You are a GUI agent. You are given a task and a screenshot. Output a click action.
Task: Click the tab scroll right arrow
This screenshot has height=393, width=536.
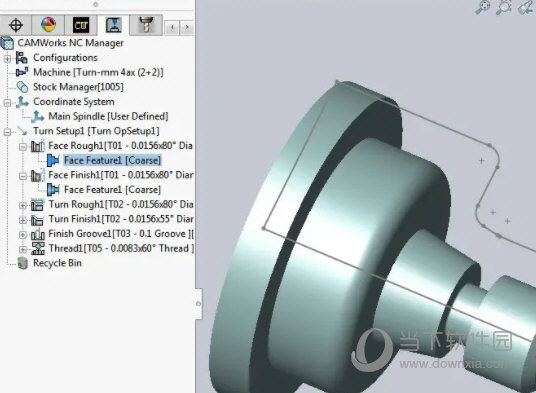187,27
